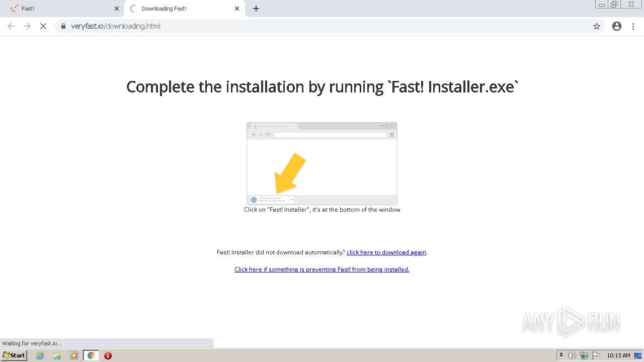Bookmark this page with the star
This screenshot has width=644, height=362.
tap(597, 26)
